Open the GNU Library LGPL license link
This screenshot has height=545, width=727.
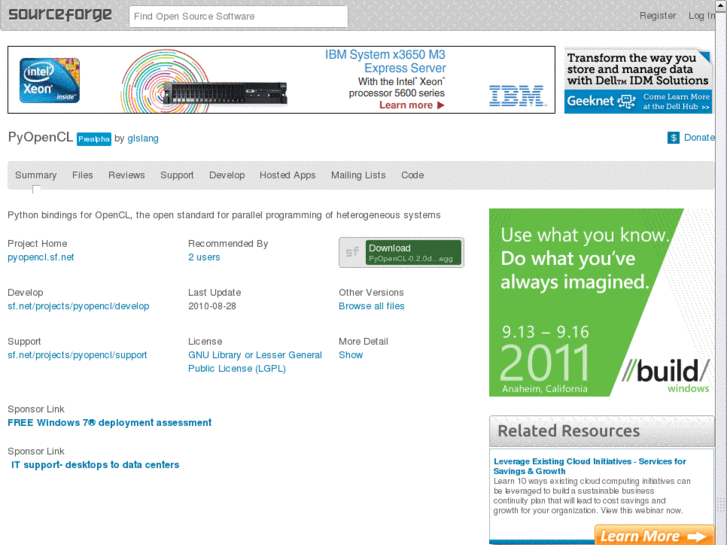(x=255, y=361)
